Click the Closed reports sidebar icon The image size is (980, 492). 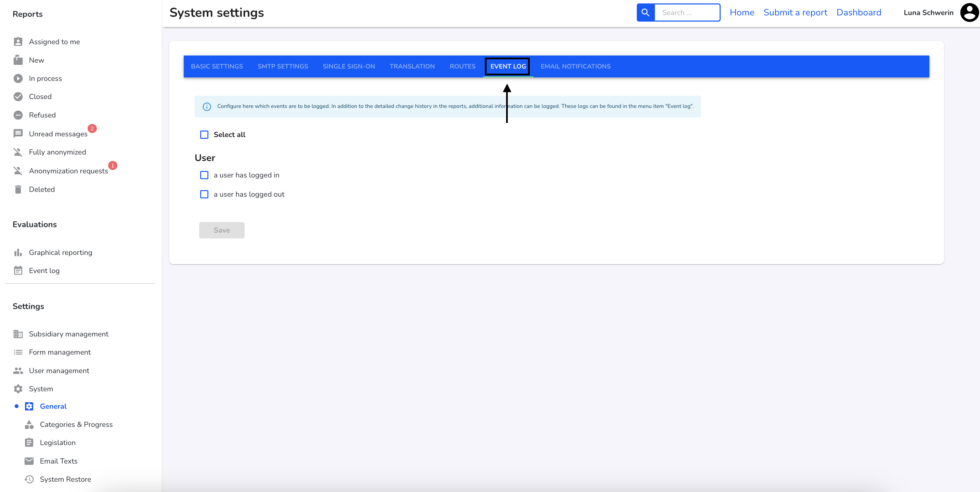[x=17, y=97]
